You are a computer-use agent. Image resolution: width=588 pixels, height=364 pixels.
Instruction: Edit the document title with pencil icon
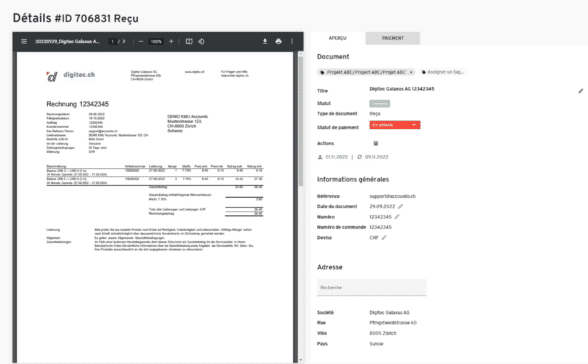580,91
